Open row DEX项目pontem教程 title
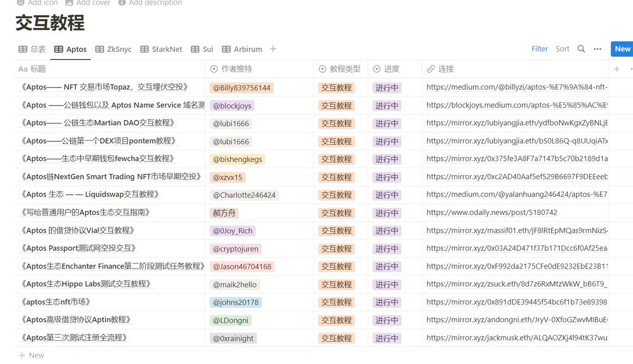The image size is (633, 364). coord(98,141)
